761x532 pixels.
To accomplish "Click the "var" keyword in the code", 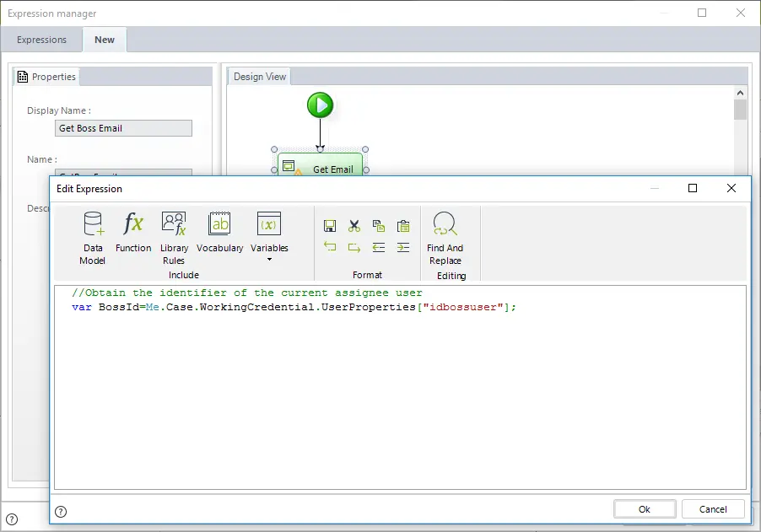I will tap(82, 307).
